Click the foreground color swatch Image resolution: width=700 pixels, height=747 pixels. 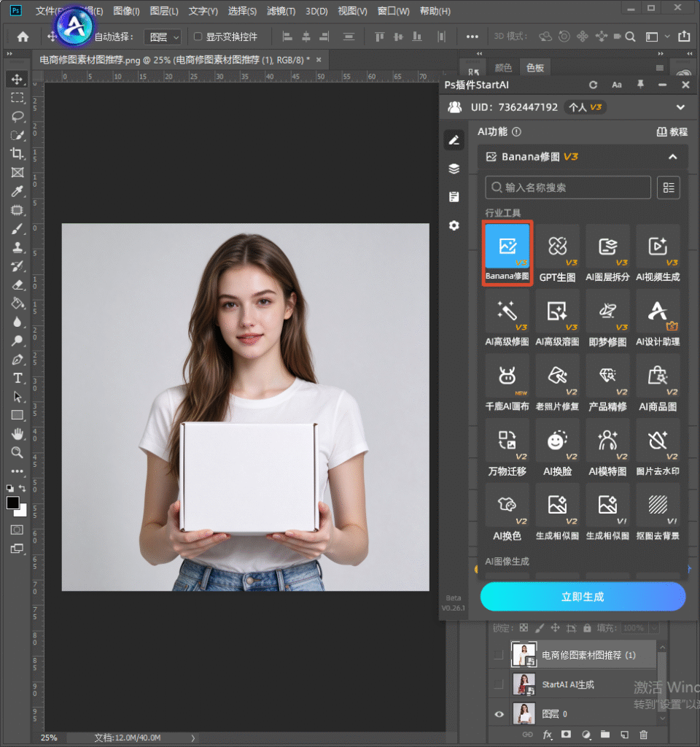click(12, 503)
